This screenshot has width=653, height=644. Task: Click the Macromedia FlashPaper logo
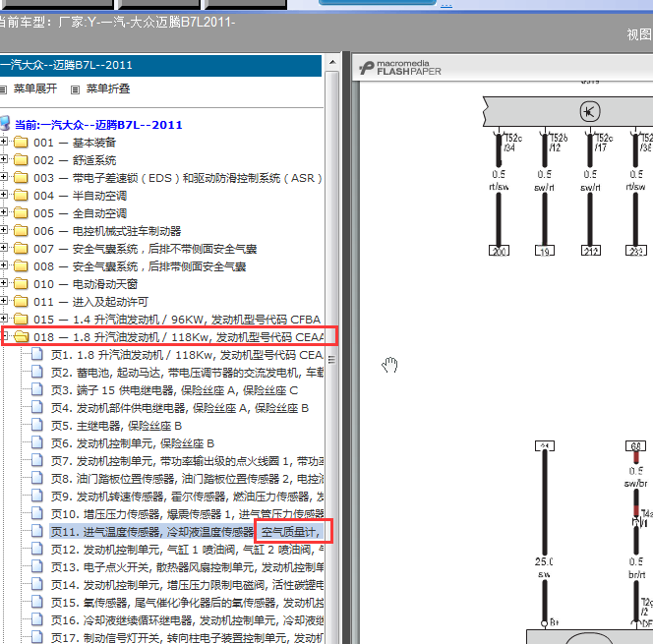tap(400, 68)
